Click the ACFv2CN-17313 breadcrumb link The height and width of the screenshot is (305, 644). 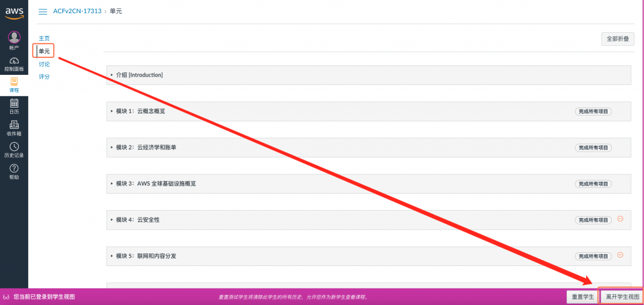point(77,11)
